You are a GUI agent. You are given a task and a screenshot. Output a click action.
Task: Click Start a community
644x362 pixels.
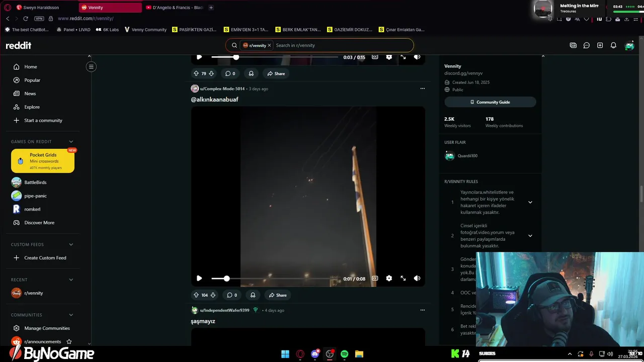coord(43,121)
